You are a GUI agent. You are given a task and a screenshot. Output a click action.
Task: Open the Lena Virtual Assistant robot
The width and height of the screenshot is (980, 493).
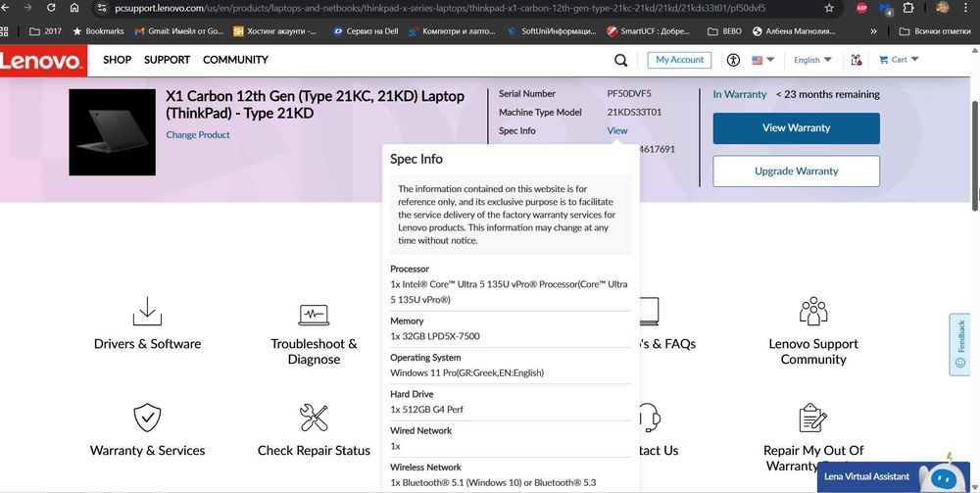pyautogui.click(x=943, y=477)
